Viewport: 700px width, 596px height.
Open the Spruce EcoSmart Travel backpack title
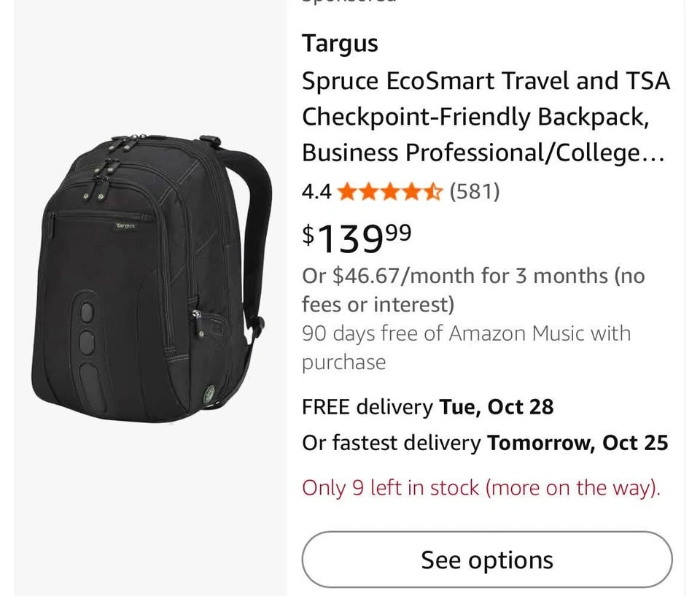click(486, 117)
